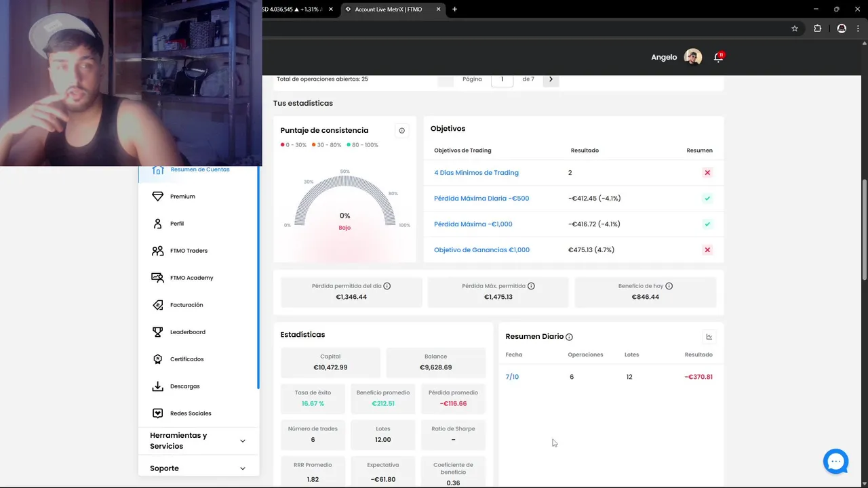Click Total de operaciones abiertas: 25 text
The height and width of the screenshot is (488, 868).
click(322, 79)
